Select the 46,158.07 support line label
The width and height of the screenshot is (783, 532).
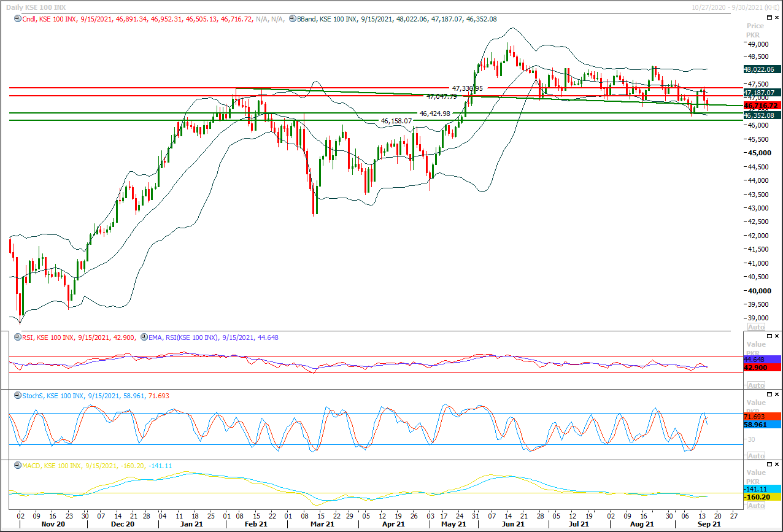(396, 121)
